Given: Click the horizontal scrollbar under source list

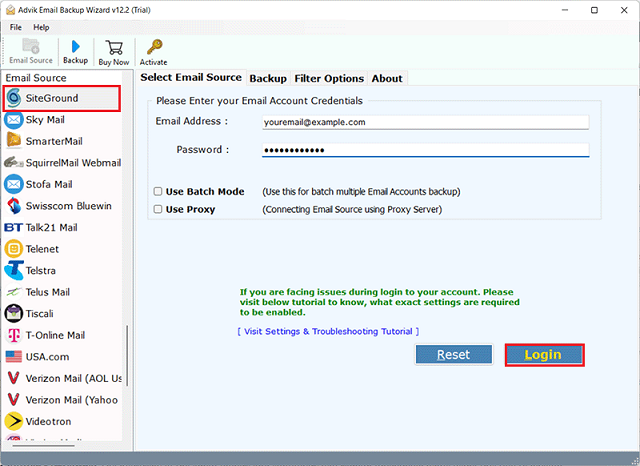Looking at the screenshot, I should pos(44,446).
